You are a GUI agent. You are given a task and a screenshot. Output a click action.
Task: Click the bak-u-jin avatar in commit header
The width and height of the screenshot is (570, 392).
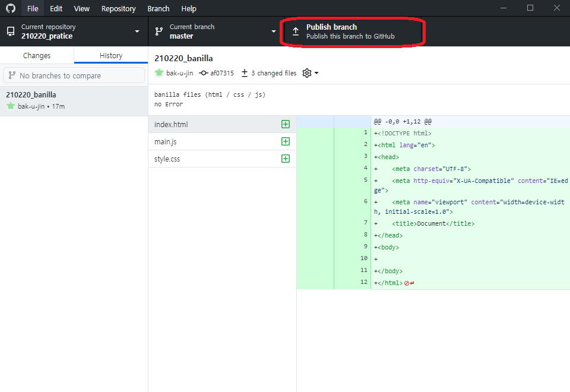159,73
